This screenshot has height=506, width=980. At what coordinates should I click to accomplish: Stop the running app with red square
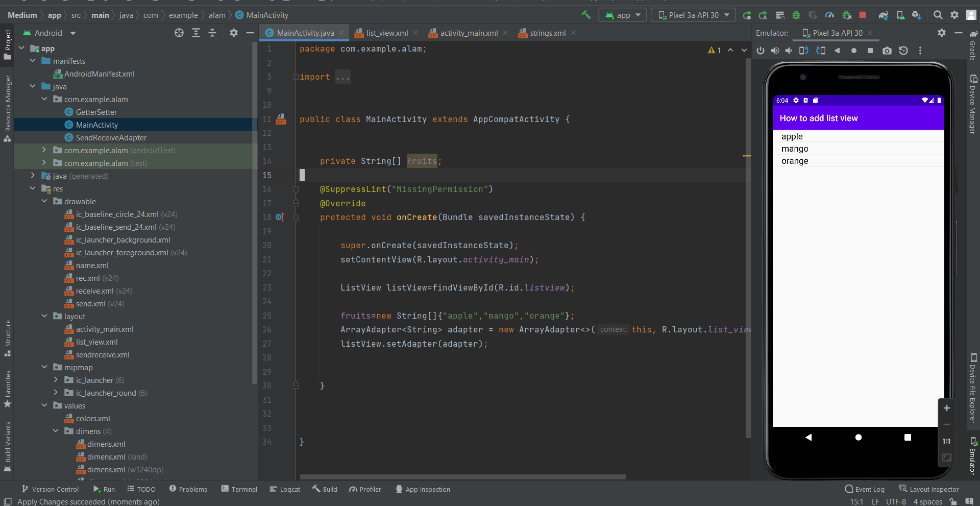tap(863, 15)
